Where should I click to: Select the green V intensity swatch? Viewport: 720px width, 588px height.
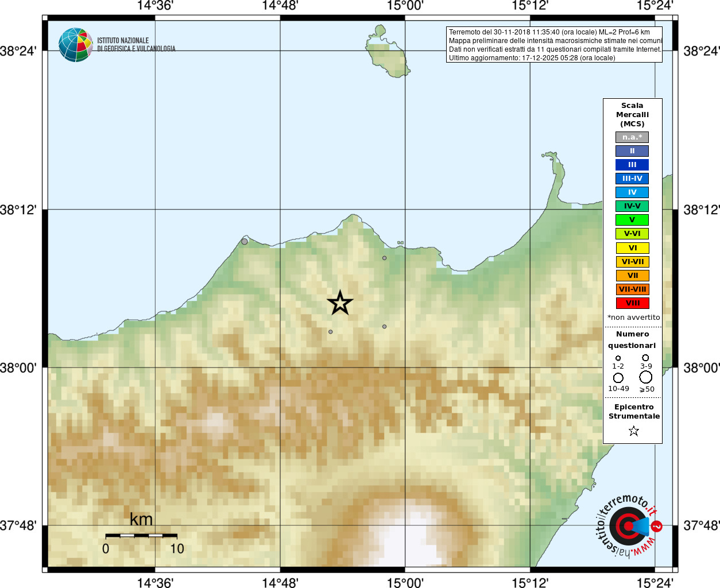pos(632,220)
